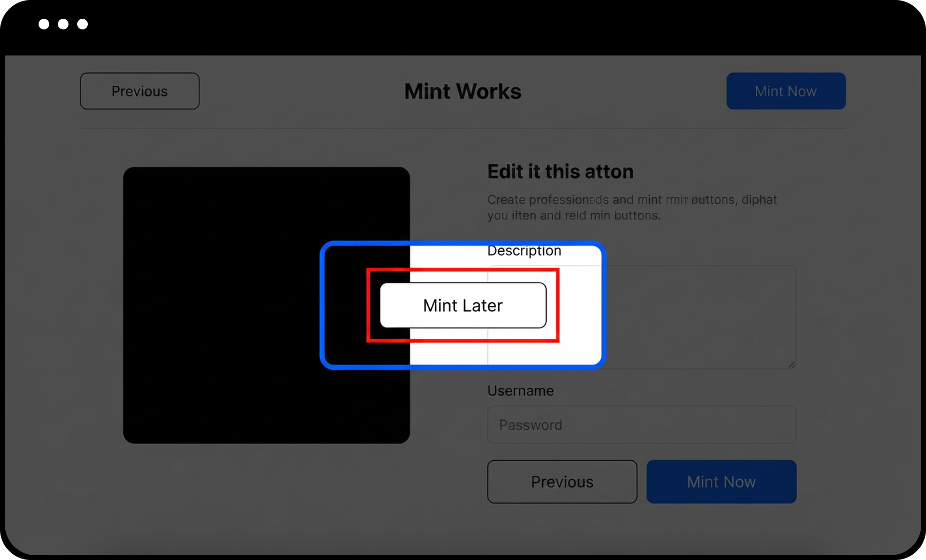Viewport: 926px width, 560px height.
Task: Click the third white window dot
Action: coord(82,24)
